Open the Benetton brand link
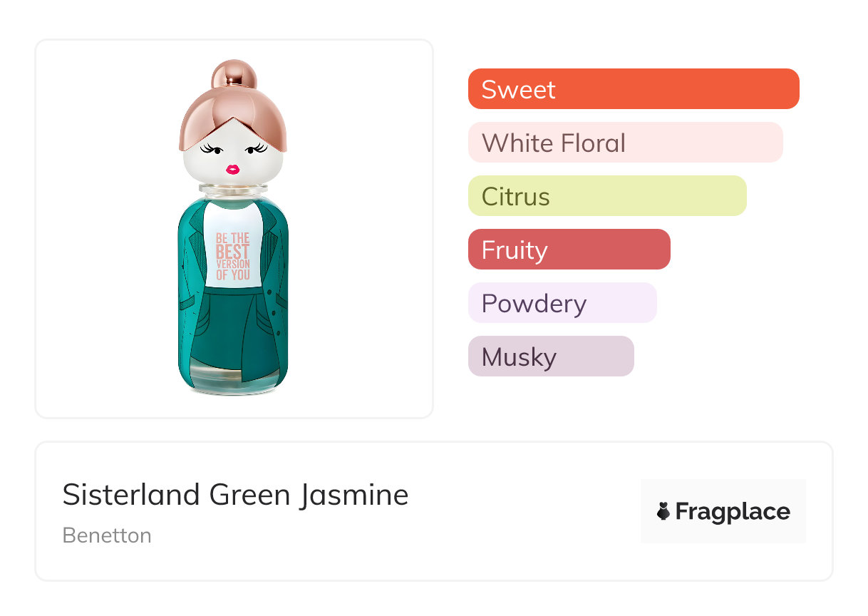This screenshot has height=616, width=868. coord(107,535)
